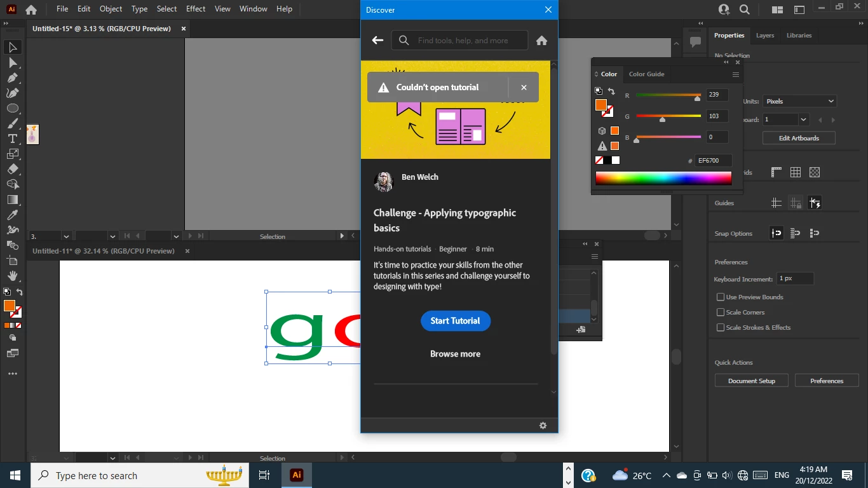Screen dimensions: 868x488
Task: Toggle Snap to Pixel option icon
Action: (x=795, y=233)
